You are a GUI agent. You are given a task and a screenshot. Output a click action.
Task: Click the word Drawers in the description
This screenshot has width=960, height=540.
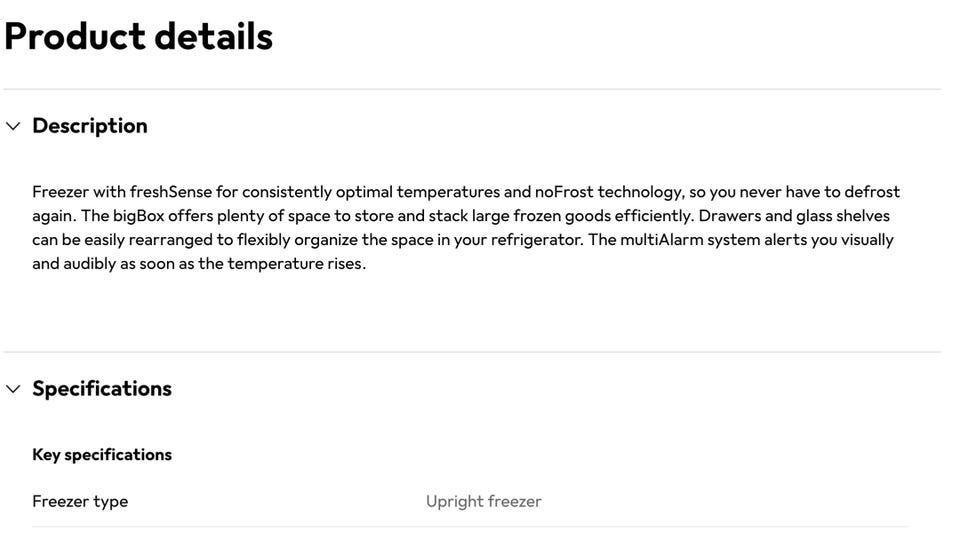pyautogui.click(x=729, y=216)
